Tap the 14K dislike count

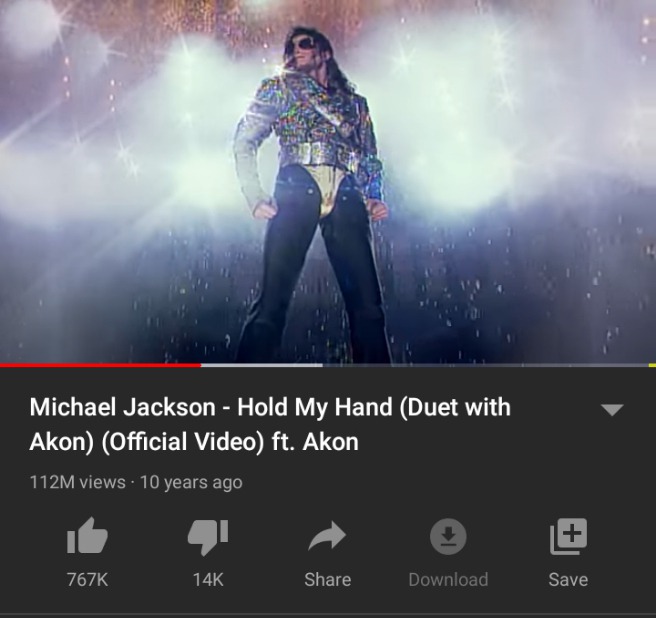coord(208,580)
